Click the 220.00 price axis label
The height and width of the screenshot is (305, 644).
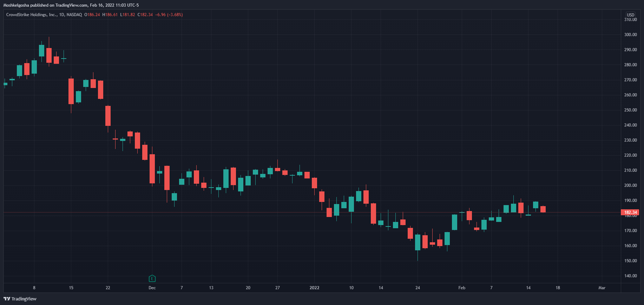click(630, 155)
